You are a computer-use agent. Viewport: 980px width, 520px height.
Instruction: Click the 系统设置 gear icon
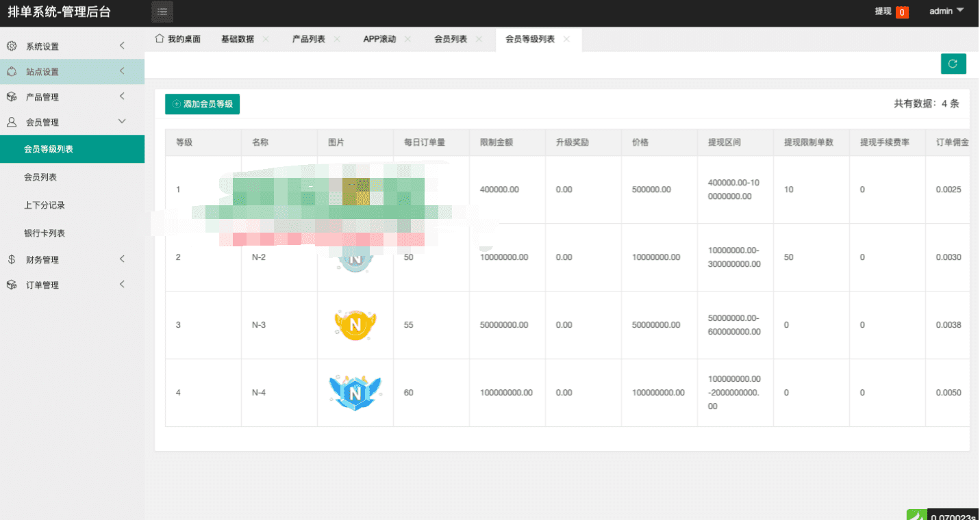point(12,47)
